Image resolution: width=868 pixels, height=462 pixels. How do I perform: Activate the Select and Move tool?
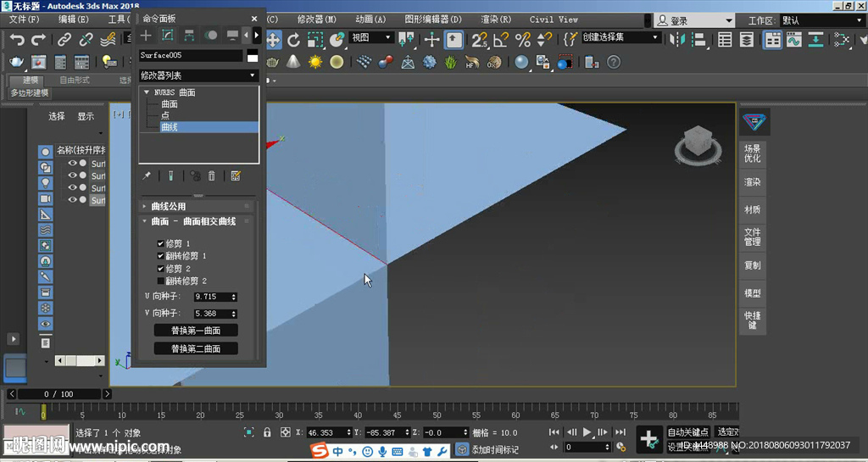coord(273,40)
